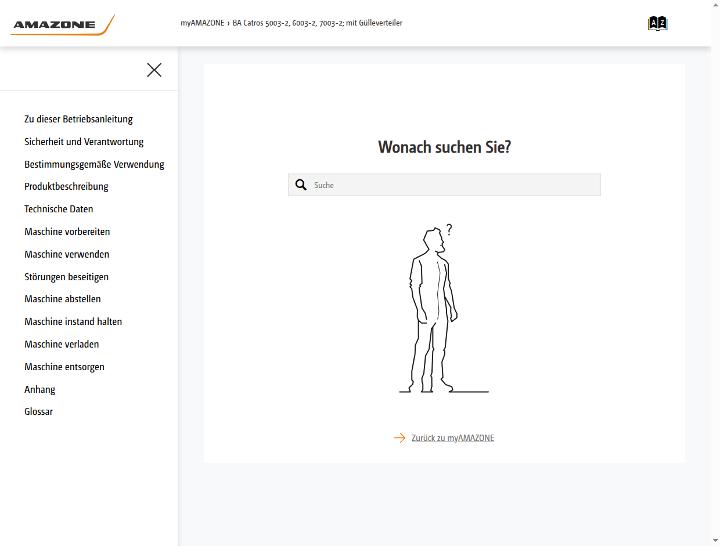Go to 'Produktbeschreibung' section
The width and height of the screenshot is (720, 546).
pos(66,186)
